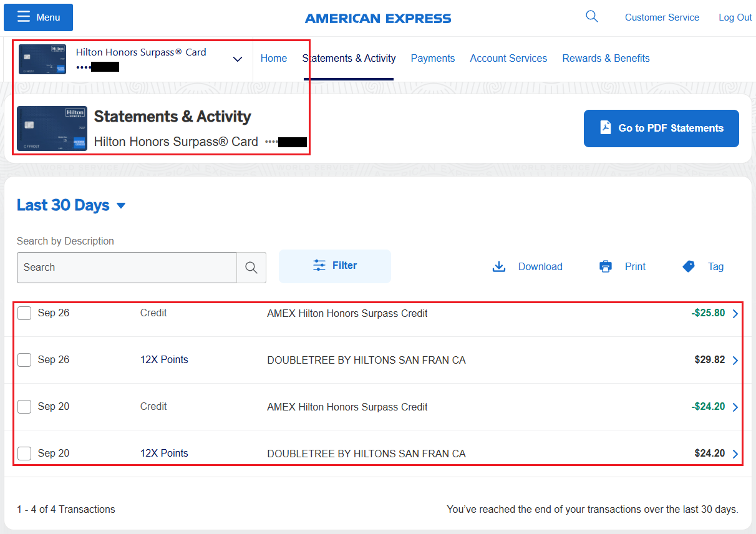Open details arrow for $29.82 DoubleTree charge
This screenshot has width=756, height=534.
tap(735, 361)
